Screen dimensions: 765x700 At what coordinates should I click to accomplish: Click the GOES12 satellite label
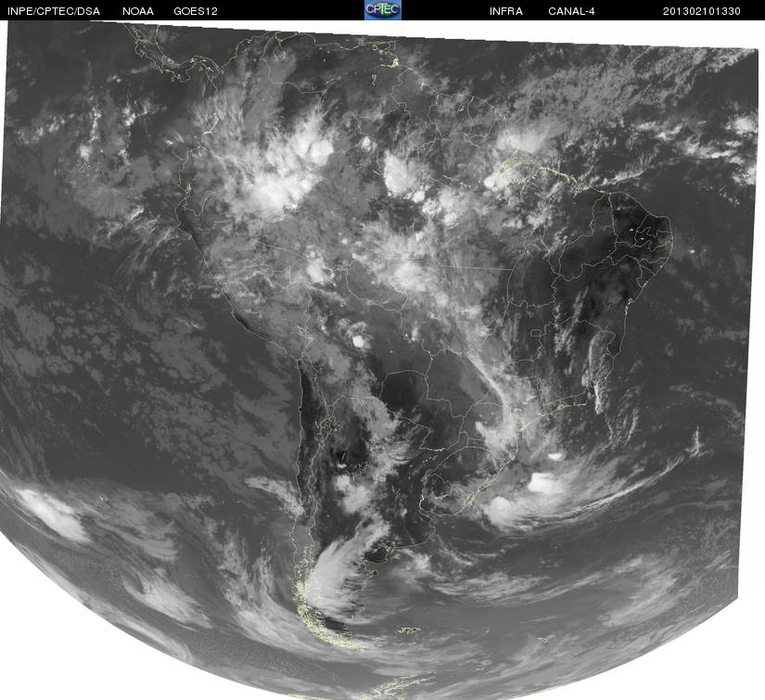[195, 11]
